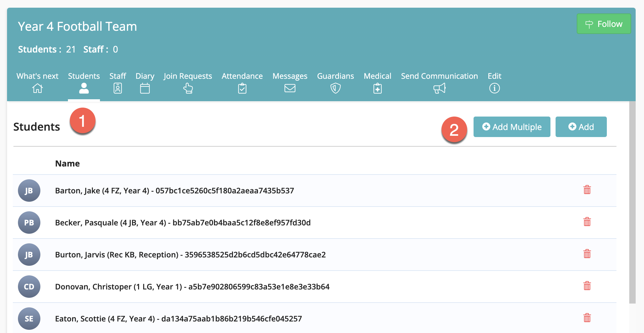Screen dimensions: 644x333
Task: Click the green Follow button
Action: click(604, 24)
